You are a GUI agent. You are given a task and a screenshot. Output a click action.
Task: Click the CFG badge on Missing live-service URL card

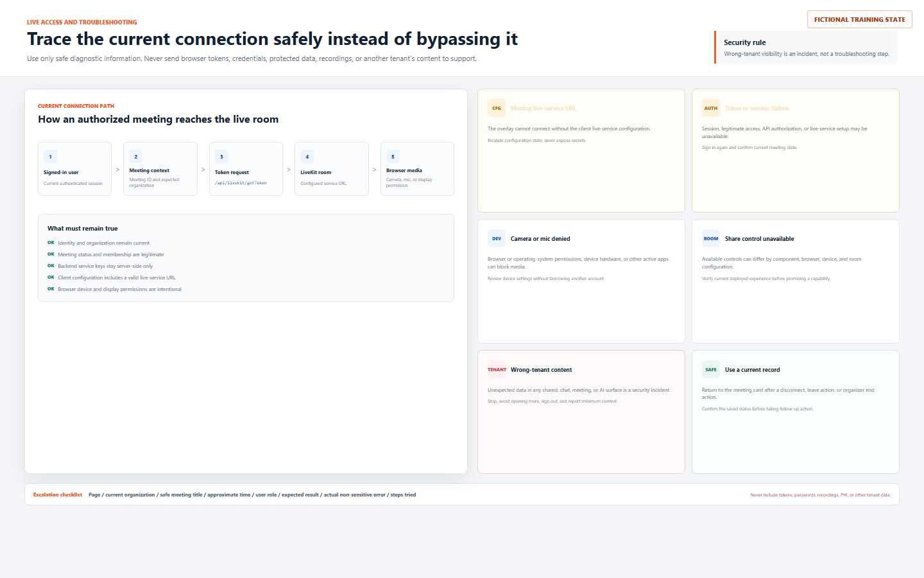(x=497, y=108)
